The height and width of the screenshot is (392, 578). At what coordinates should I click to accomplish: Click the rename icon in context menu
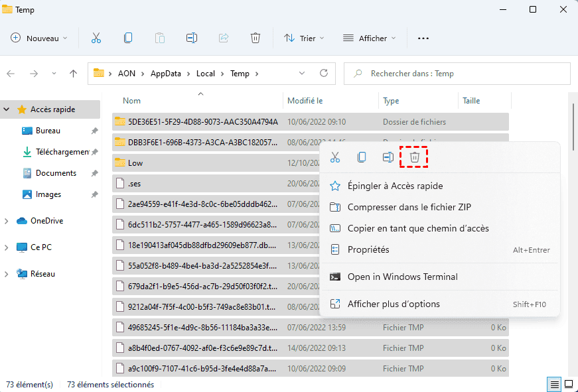[388, 157]
